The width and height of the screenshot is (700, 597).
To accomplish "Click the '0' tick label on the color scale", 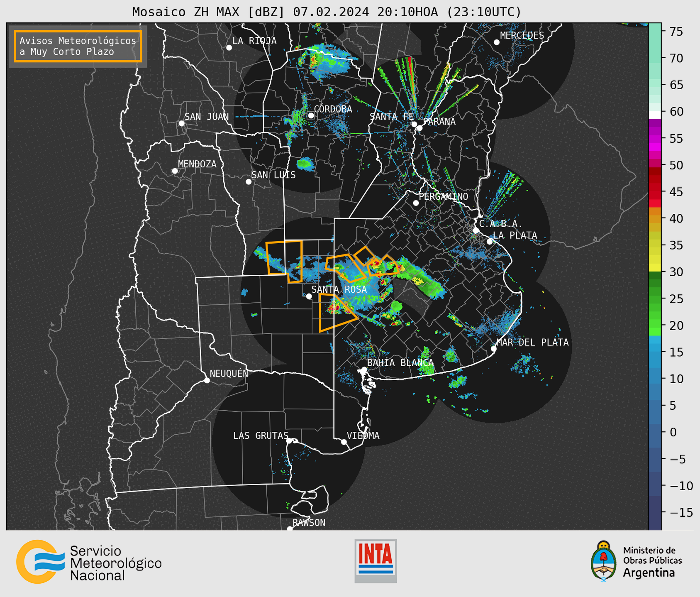I will [x=673, y=432].
